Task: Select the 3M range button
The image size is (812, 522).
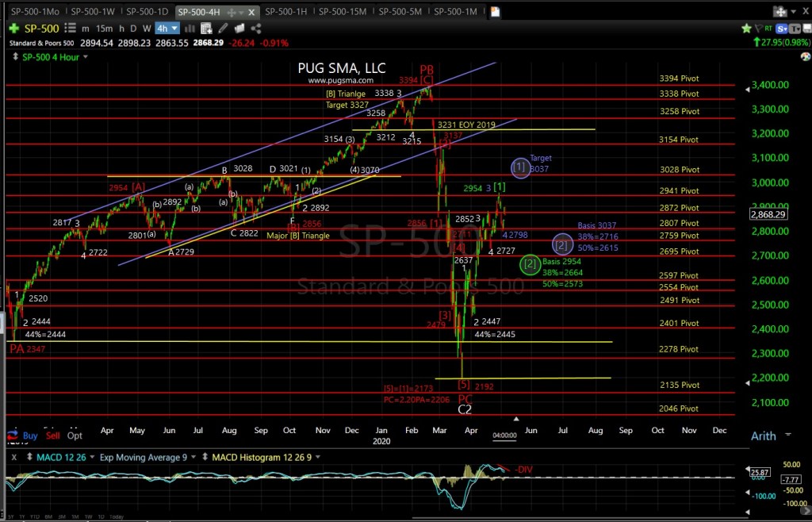Action: click(x=62, y=516)
